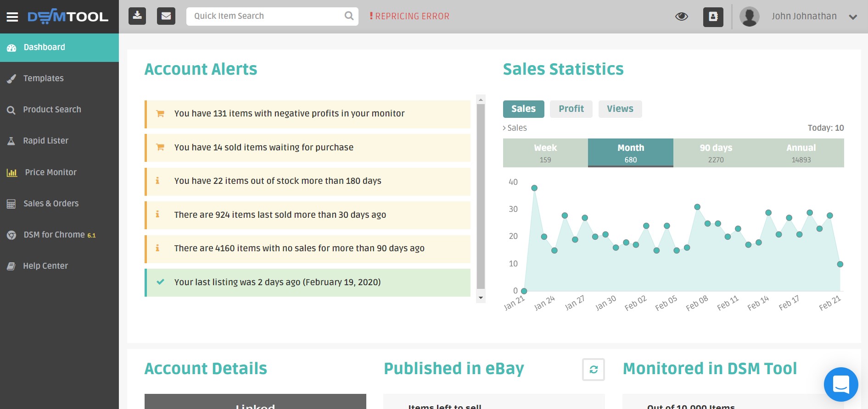Click cart icon on waiting for purchase alert
868x409 pixels.
coord(160,147)
